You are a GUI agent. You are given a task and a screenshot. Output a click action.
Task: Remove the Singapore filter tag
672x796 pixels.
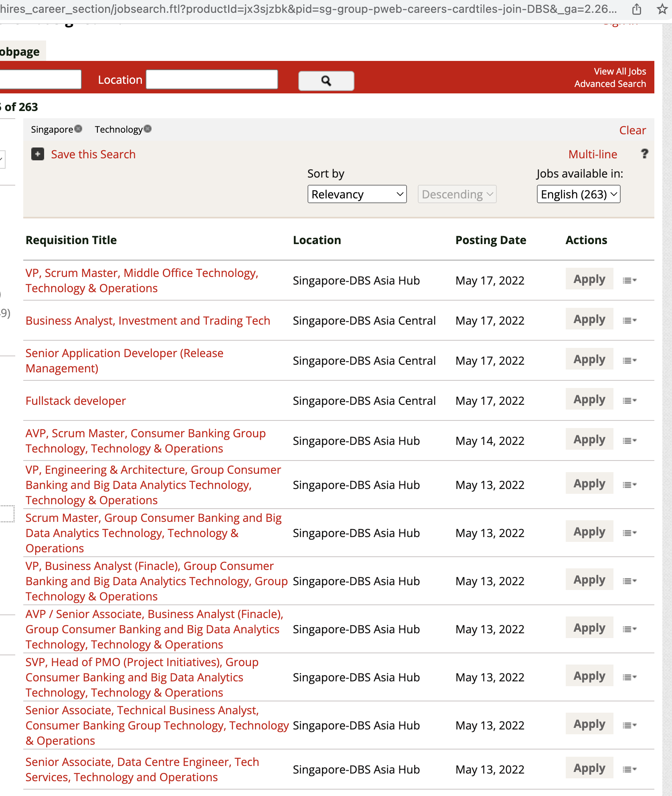click(79, 129)
